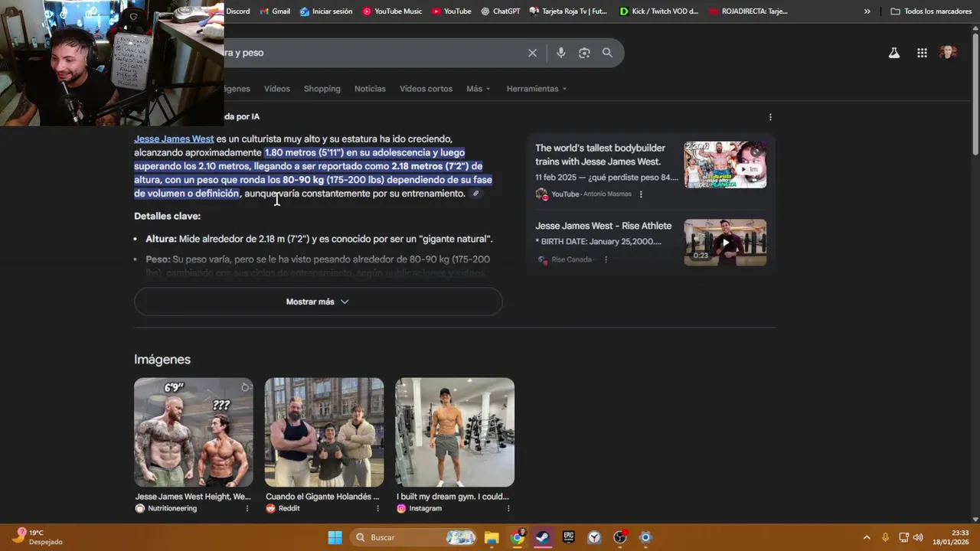The width and height of the screenshot is (980, 551).
Task: Open "The world's tallest bodybuilder" video result
Action: 599,155
